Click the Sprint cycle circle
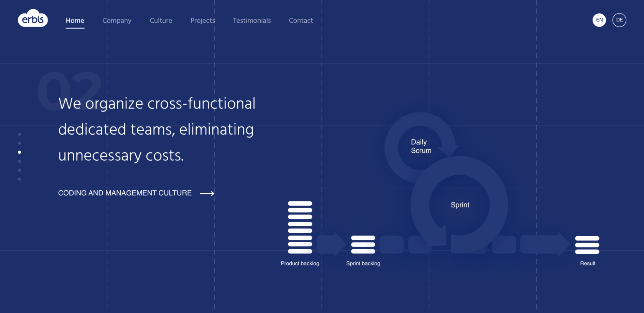644x313 pixels. point(460,205)
